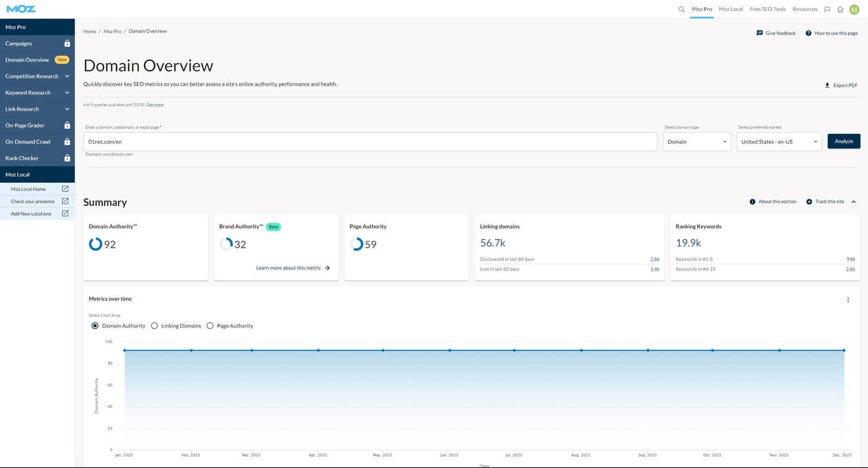Open Add New Locations external link icon
The height and width of the screenshot is (468, 868).
[x=65, y=214]
